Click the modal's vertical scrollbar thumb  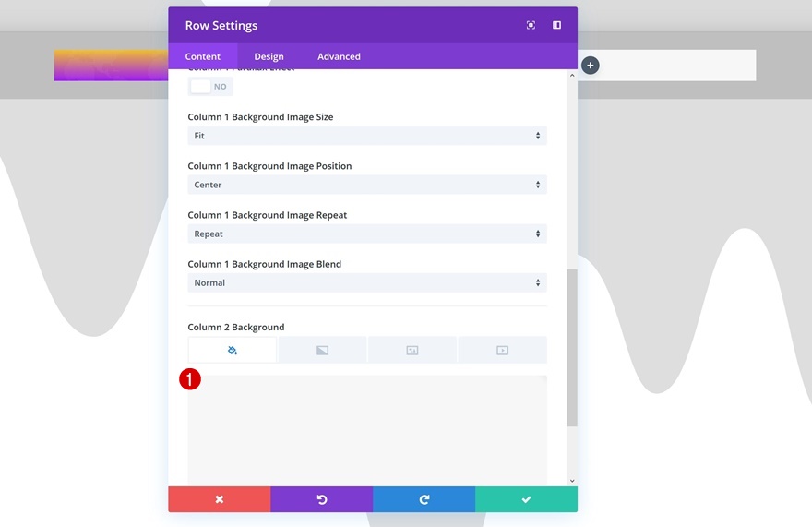(572, 348)
